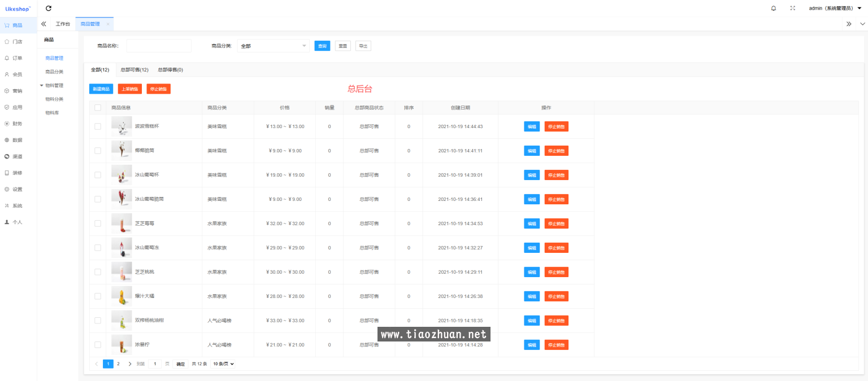Open the tab list down-chevron at top right
The image size is (868, 381).
point(862,24)
